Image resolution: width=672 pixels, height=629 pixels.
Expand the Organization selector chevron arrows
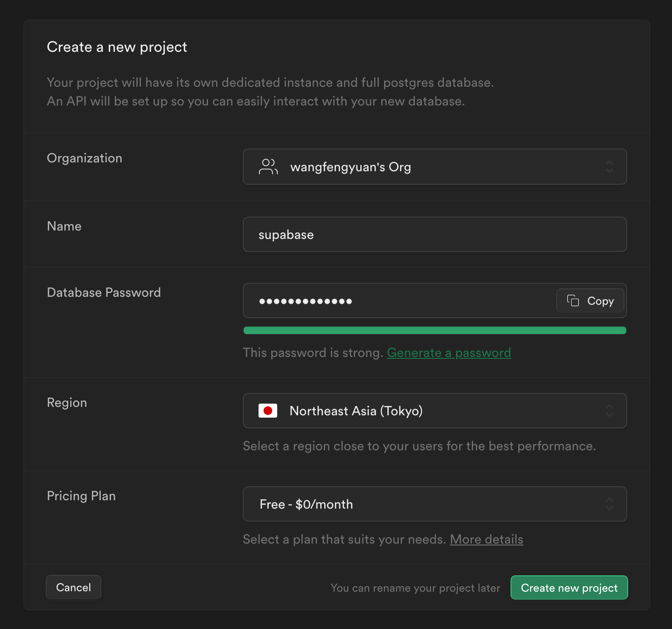[609, 167]
